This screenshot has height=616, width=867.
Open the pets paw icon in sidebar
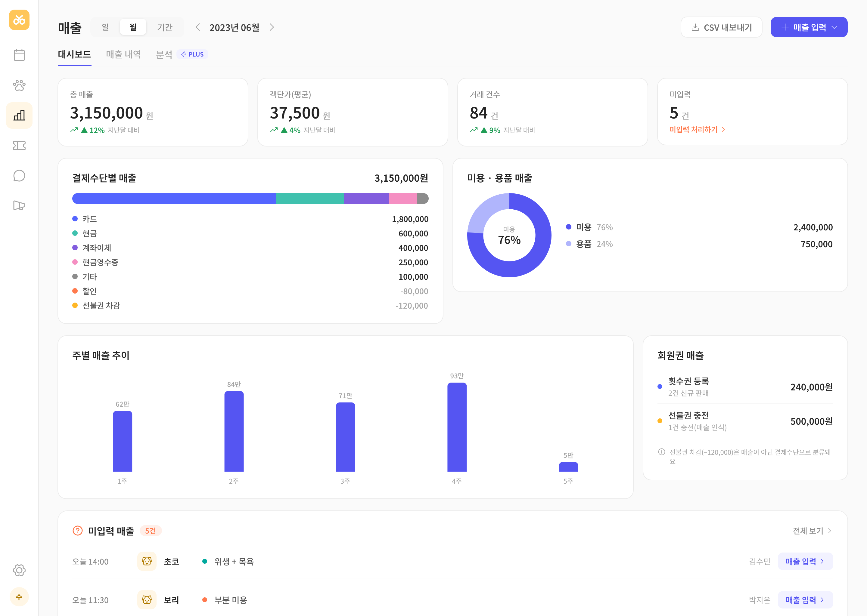19,85
